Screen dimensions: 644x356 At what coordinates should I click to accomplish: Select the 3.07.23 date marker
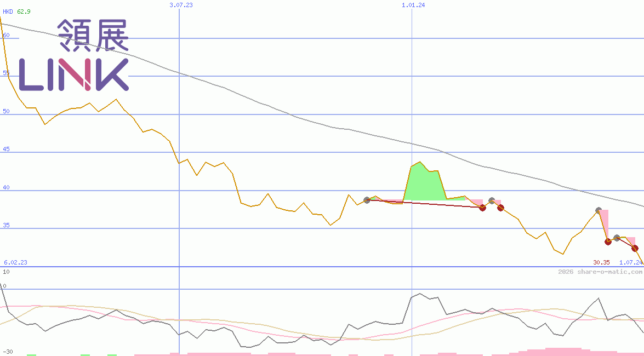tap(181, 5)
